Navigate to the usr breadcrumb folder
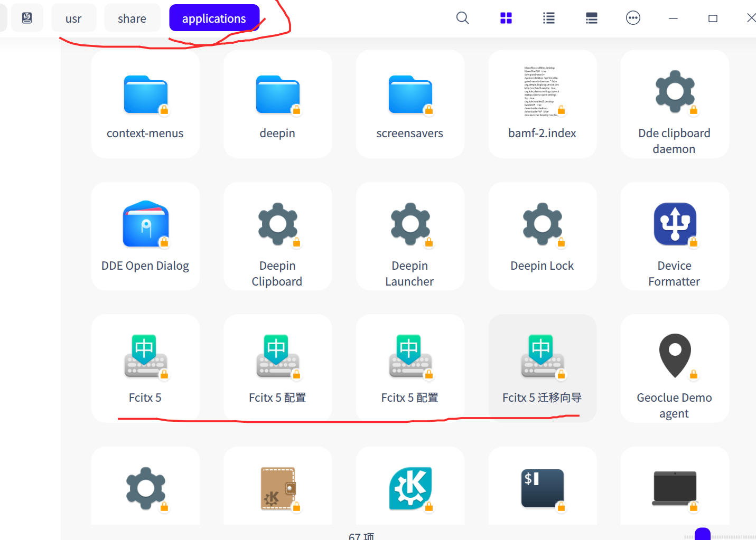The image size is (756, 540). pyautogui.click(x=73, y=17)
